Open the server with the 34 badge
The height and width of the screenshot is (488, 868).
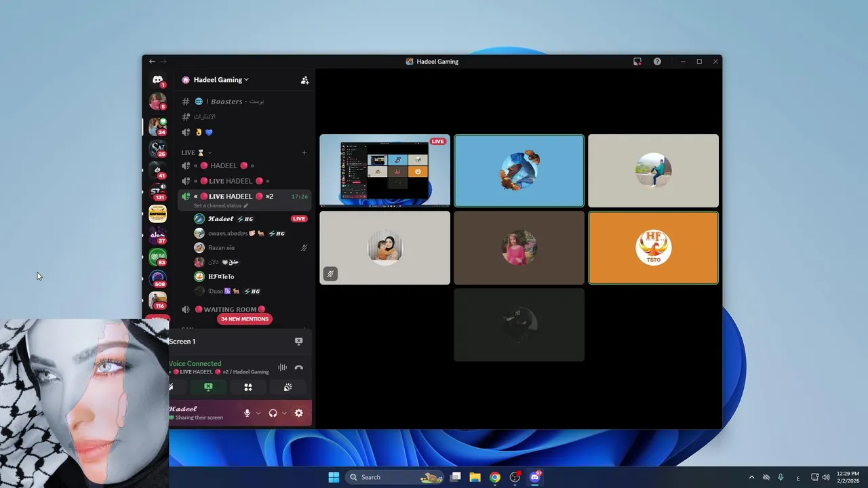tap(157, 127)
